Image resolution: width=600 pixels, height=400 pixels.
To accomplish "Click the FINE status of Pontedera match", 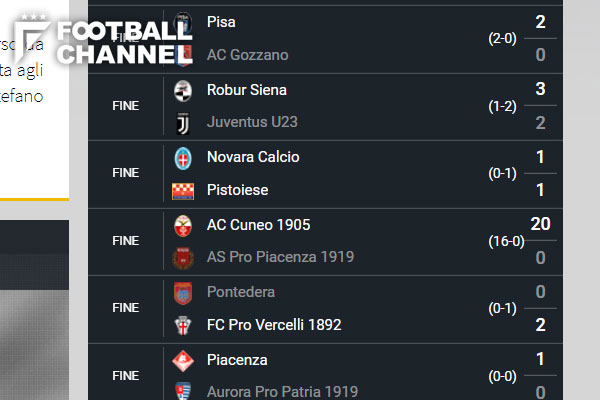I will coord(126,308).
